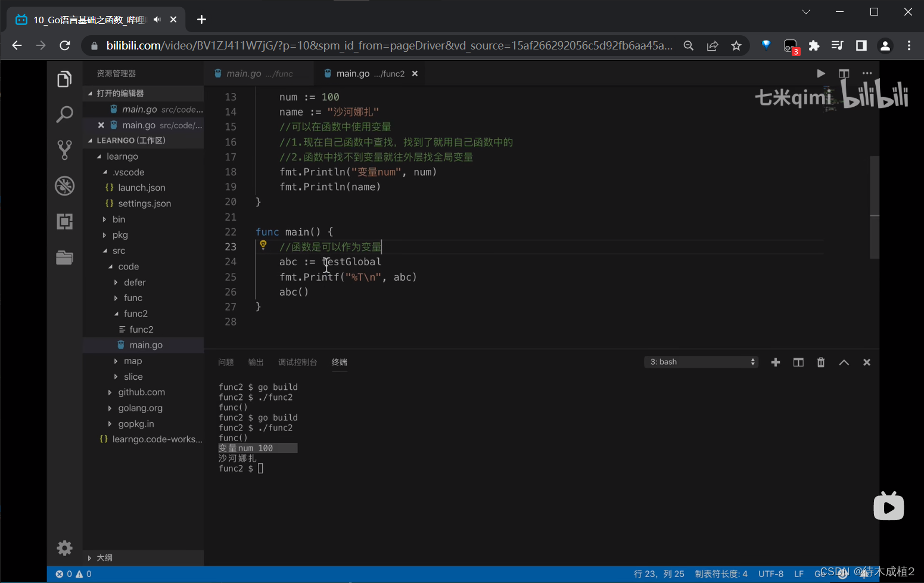Open the folder icon view in activity bar

(x=64, y=258)
